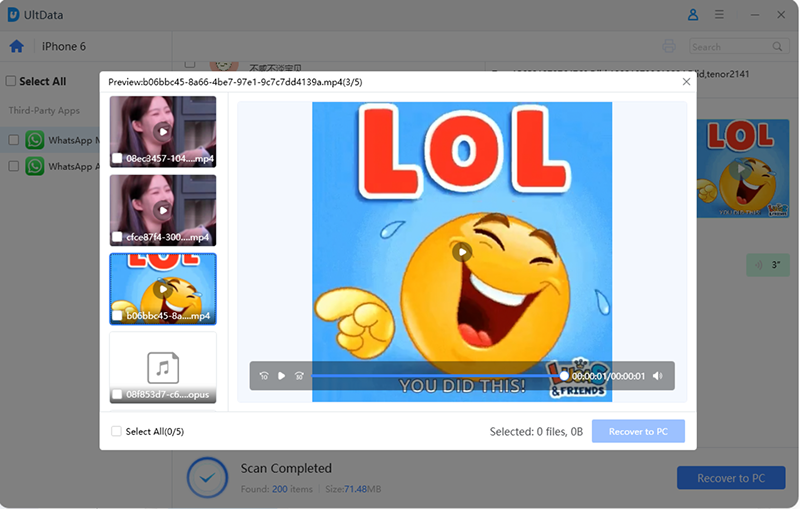Open the user account icon in title bar
Screen dimensions: 800x509
point(693,15)
